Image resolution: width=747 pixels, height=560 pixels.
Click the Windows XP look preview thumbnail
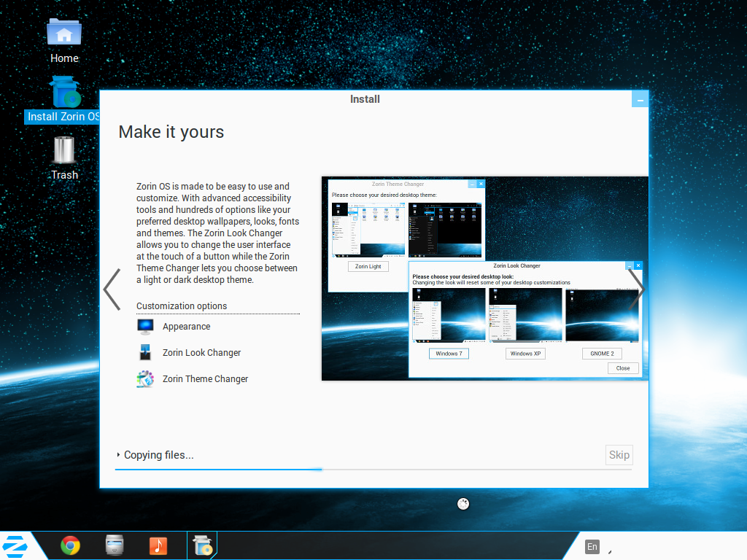pyautogui.click(x=525, y=315)
